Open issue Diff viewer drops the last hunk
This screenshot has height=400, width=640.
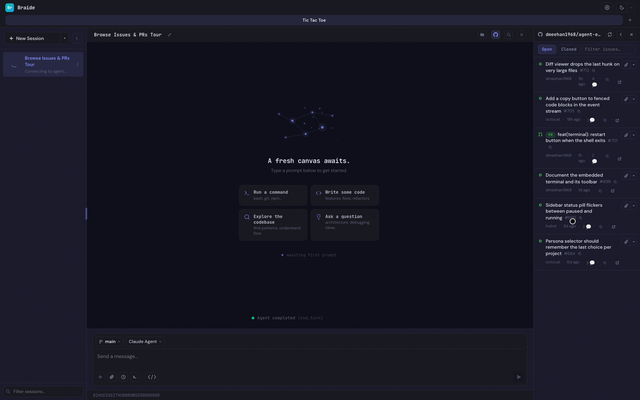pos(582,67)
